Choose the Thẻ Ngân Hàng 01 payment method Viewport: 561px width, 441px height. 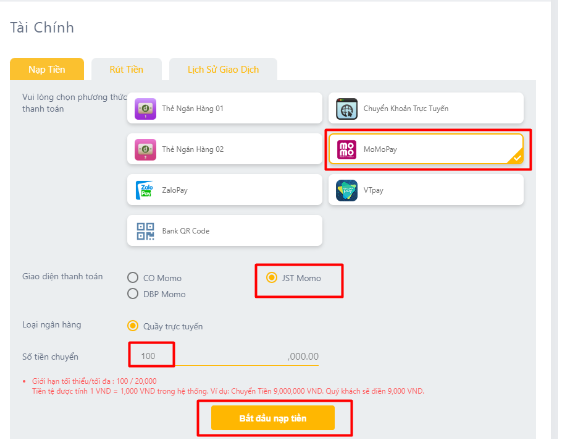(225, 108)
